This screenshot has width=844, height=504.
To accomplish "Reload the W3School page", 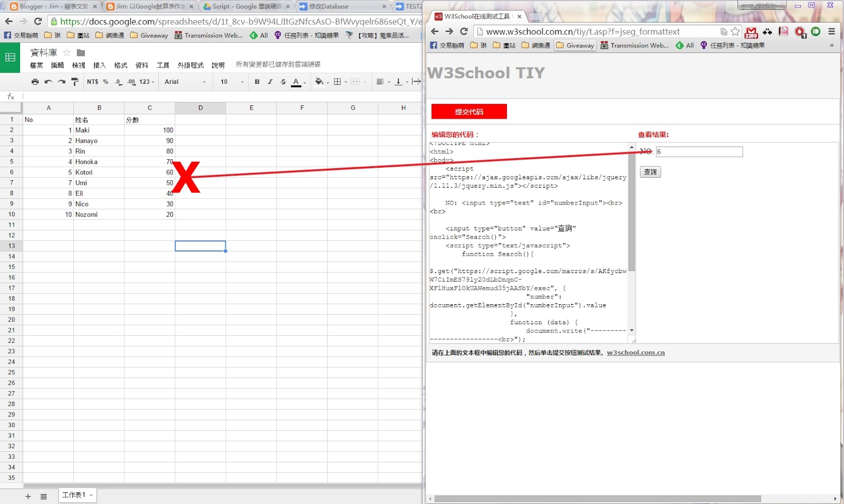I will click(464, 32).
